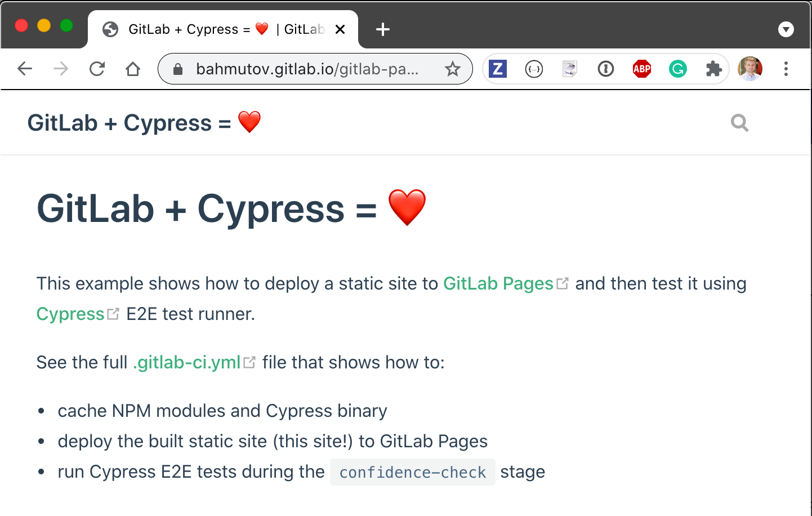
Task: Open the GitLab Pages link
Action: pos(498,283)
